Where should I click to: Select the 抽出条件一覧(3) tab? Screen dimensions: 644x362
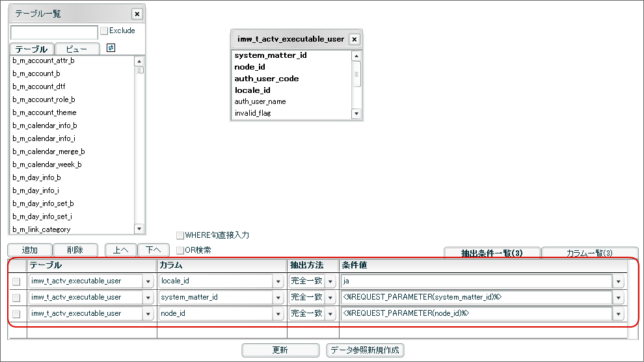492,253
